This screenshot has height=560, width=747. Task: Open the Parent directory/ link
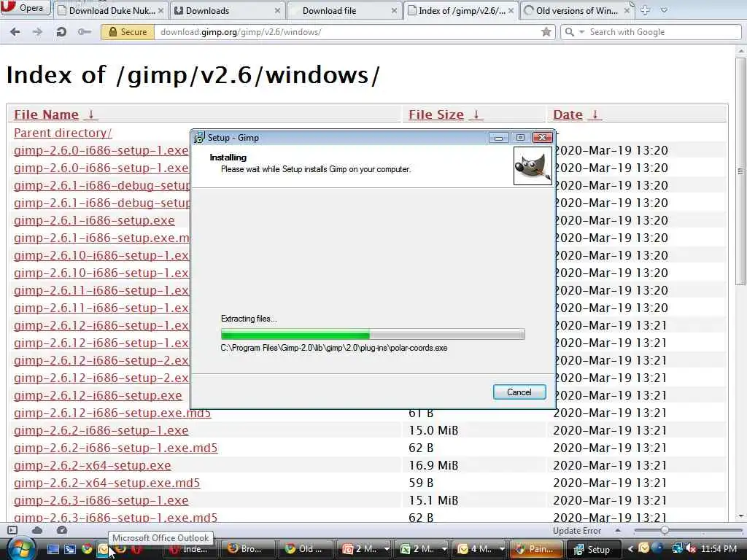(63, 133)
